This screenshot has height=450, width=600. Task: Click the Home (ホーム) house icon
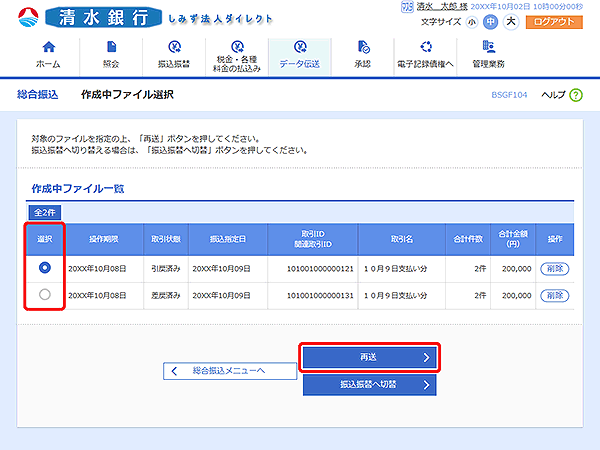47,48
